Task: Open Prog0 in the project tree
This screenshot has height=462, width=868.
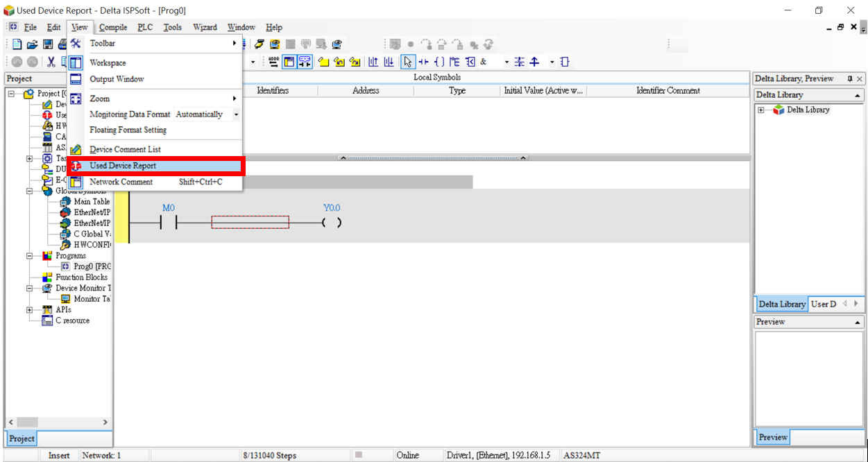Action: [89, 266]
